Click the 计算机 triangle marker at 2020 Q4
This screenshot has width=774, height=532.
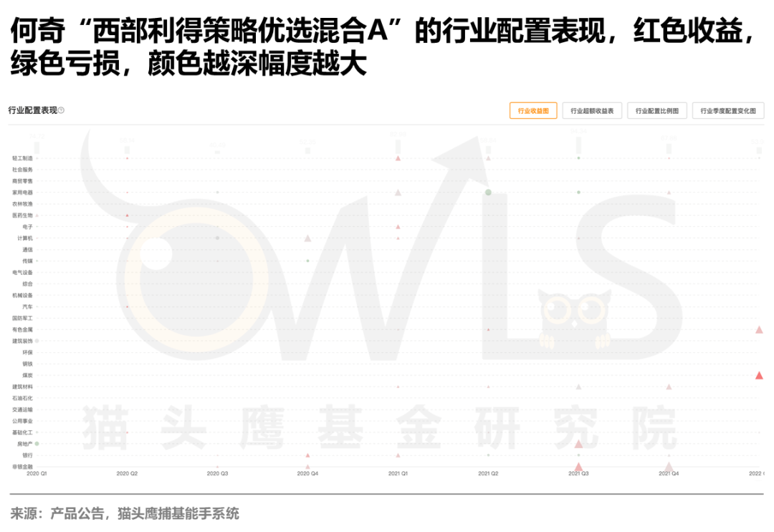point(307,238)
